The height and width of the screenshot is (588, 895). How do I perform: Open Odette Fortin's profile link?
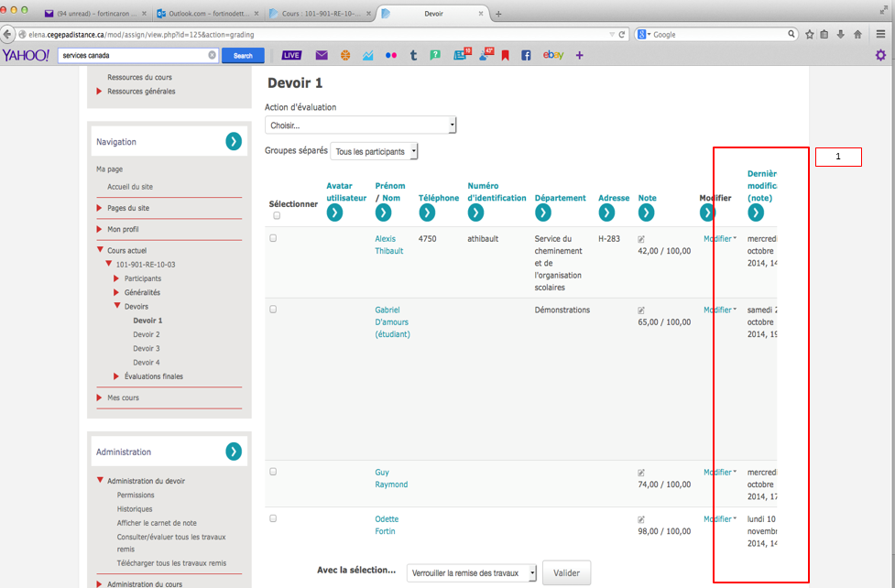point(386,525)
